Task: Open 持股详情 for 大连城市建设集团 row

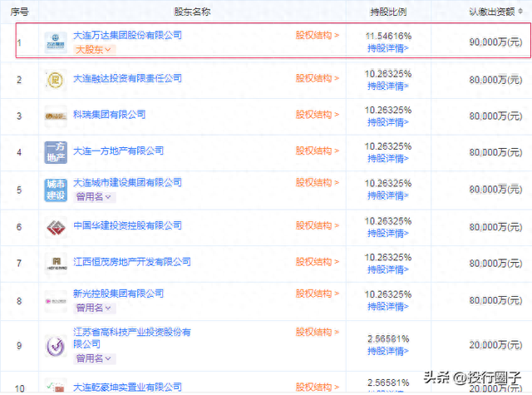Action: coord(388,195)
